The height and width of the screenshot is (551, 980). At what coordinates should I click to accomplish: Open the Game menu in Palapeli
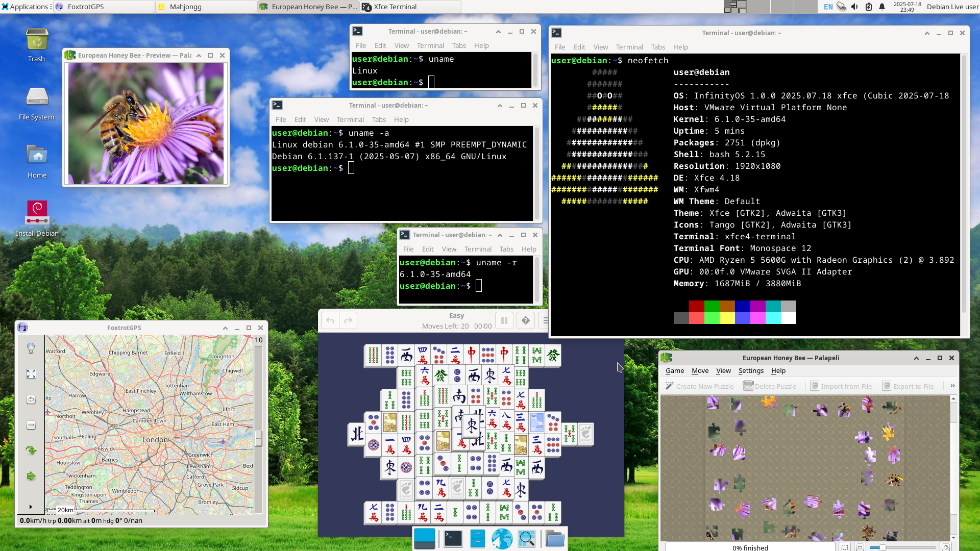[x=675, y=371]
